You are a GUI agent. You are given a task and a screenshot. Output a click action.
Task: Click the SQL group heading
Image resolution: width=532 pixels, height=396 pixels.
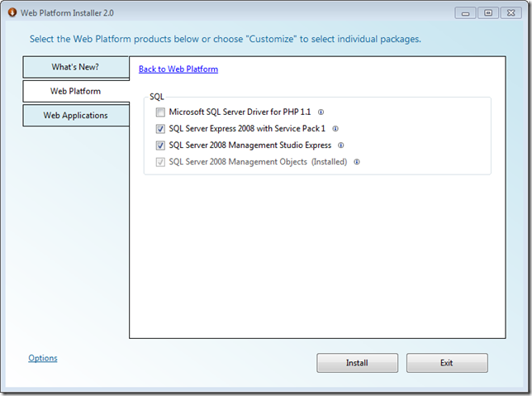click(157, 97)
